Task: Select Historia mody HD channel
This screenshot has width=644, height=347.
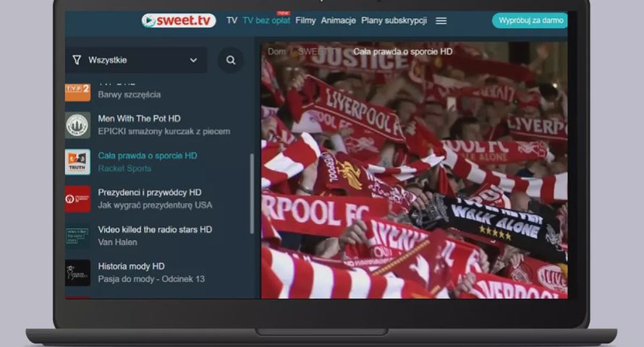Action: point(131,266)
